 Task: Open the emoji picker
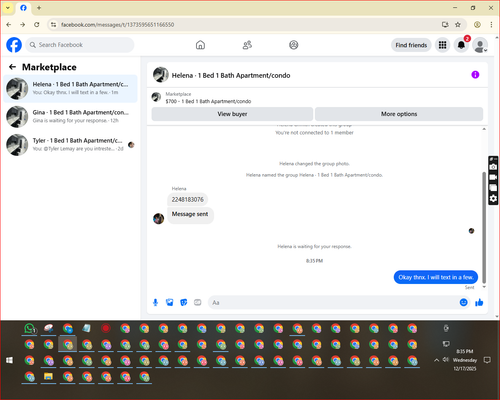(463, 302)
